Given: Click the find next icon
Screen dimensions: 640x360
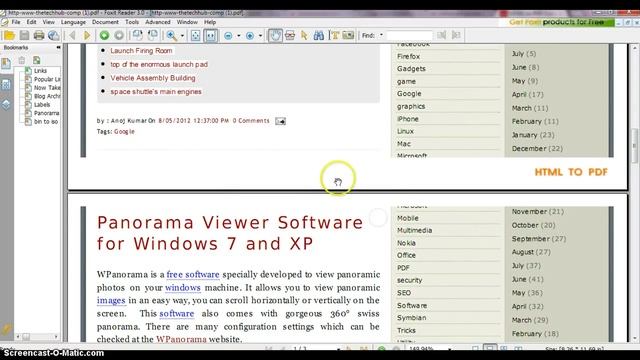Looking at the screenshot, I should coord(456,36).
